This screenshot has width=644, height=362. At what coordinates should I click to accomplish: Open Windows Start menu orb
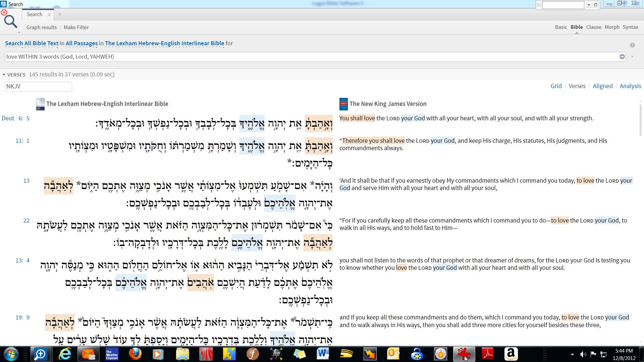(x=11, y=354)
